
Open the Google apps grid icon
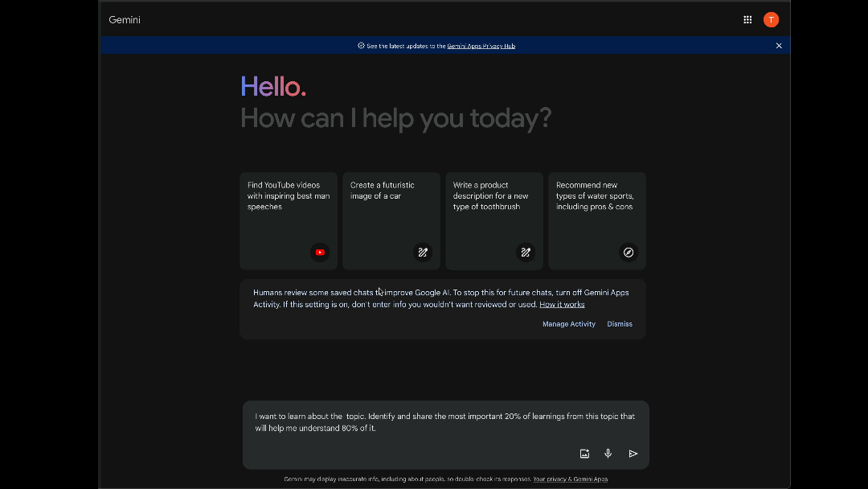tap(747, 20)
